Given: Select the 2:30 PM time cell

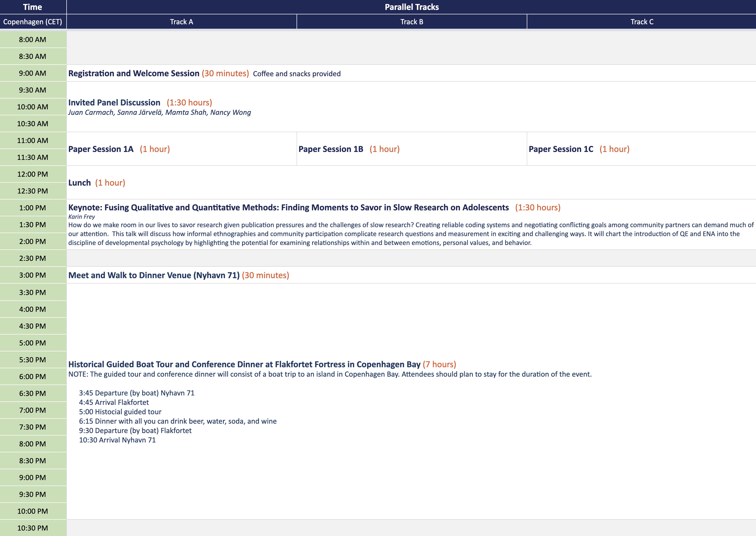Looking at the screenshot, I should coord(33,258).
